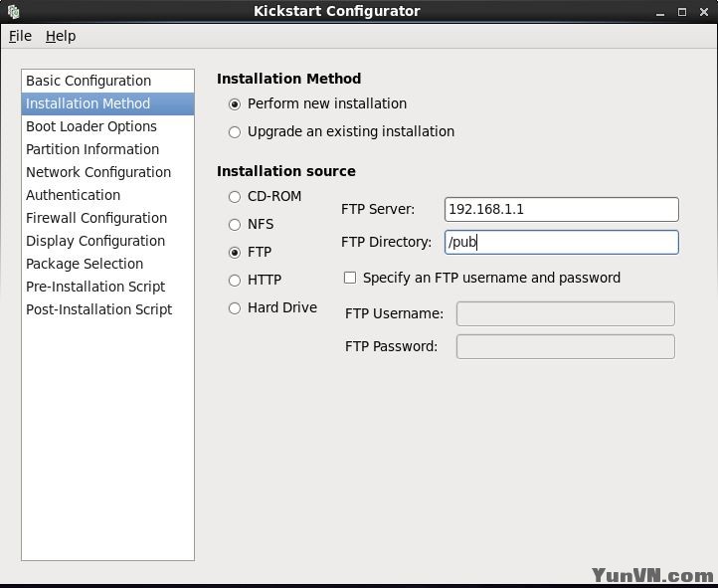Click the Kickstart Configurator title bar icon
Image resolution: width=718 pixels, height=588 pixels.
(x=12, y=12)
